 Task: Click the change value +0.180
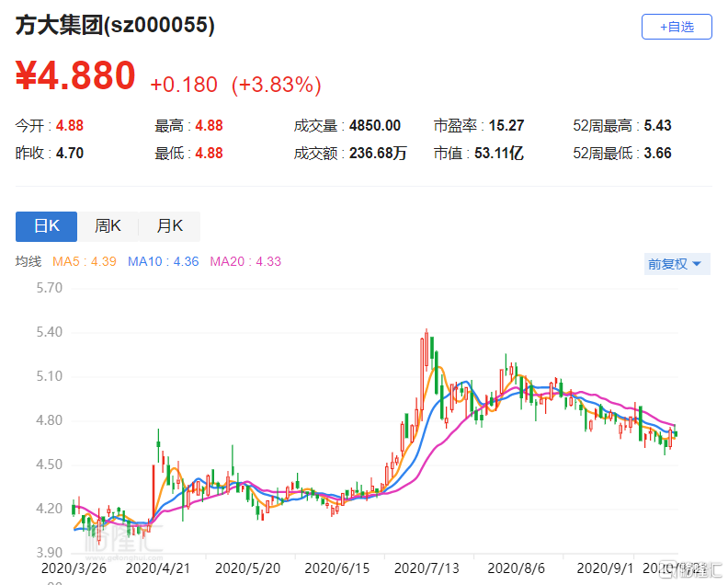point(184,85)
